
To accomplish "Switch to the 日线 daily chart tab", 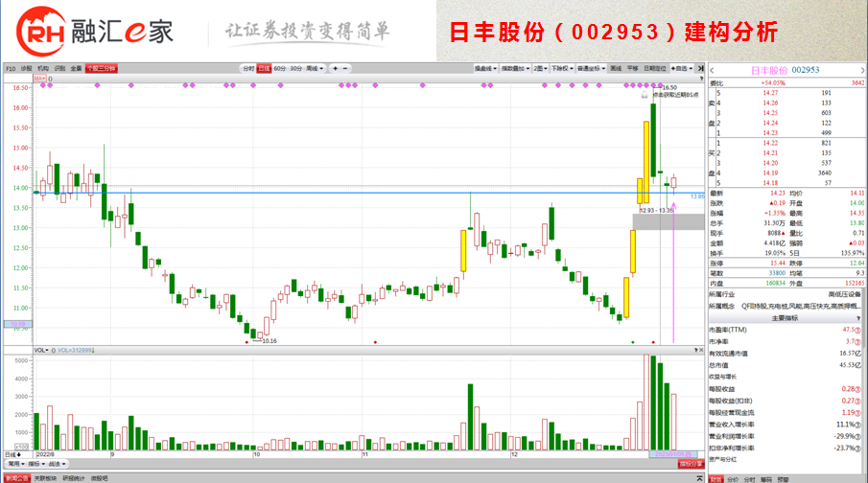I will tap(265, 69).
